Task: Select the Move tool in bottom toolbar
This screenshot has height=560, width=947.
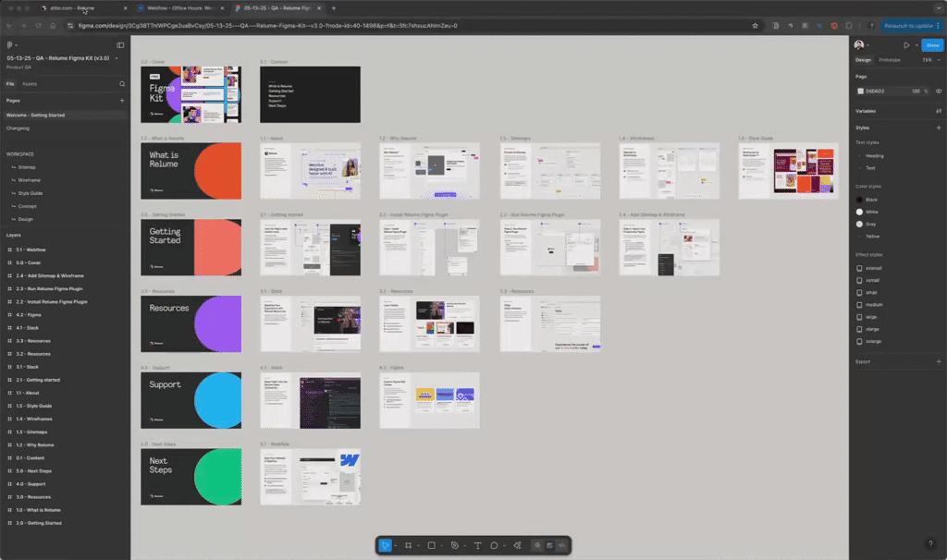Action: tap(386, 546)
